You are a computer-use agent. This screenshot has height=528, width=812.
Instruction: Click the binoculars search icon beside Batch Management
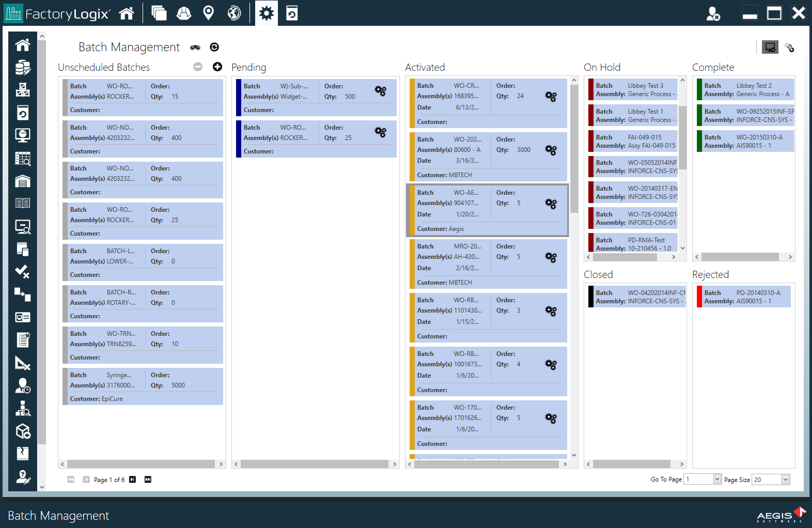195,48
